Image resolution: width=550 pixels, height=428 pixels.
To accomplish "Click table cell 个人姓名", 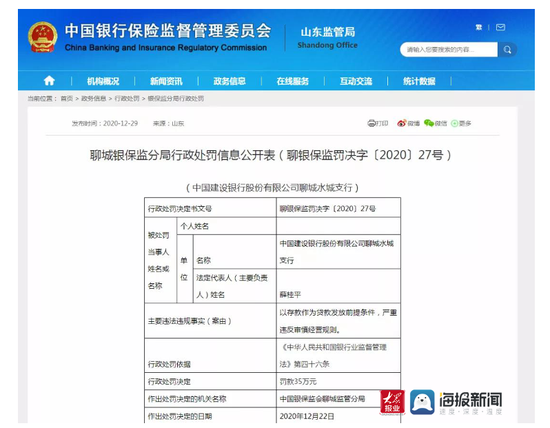I will (x=227, y=226).
